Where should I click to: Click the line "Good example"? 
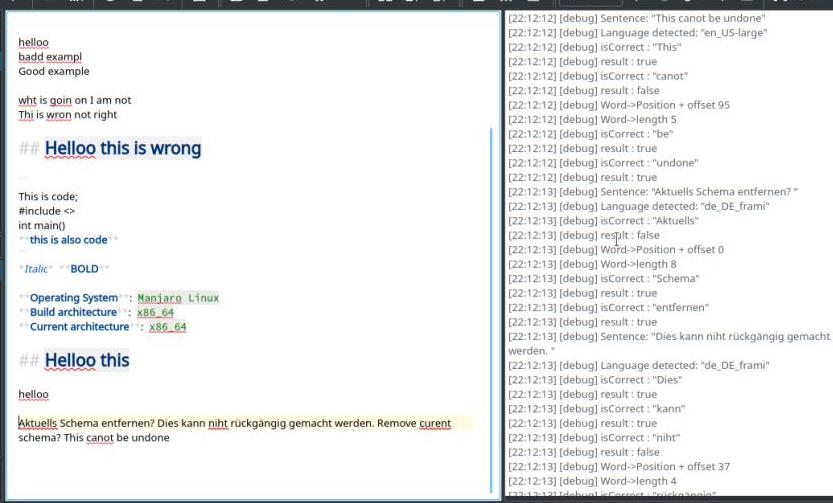54,71
